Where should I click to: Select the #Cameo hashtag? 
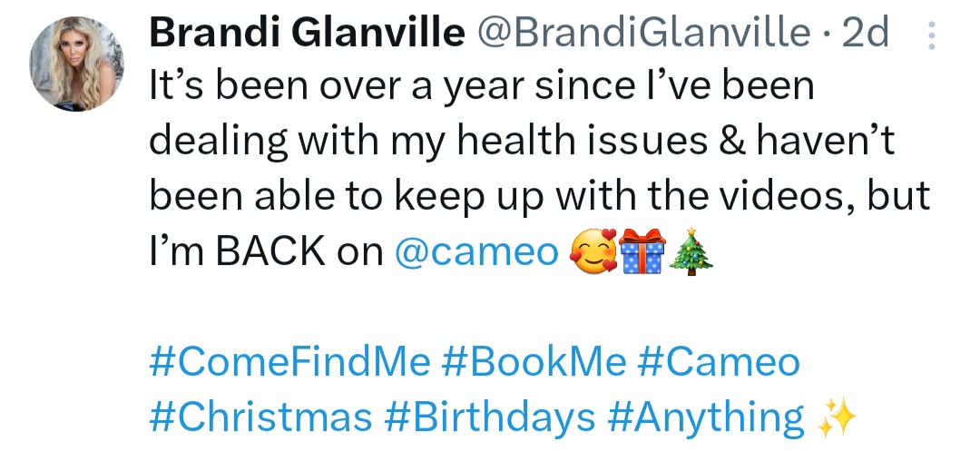tap(719, 362)
